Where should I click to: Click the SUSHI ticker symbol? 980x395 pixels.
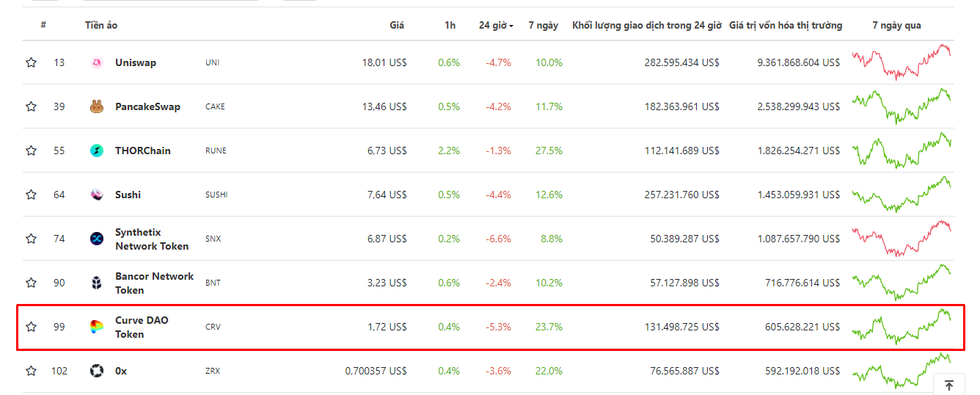click(216, 195)
